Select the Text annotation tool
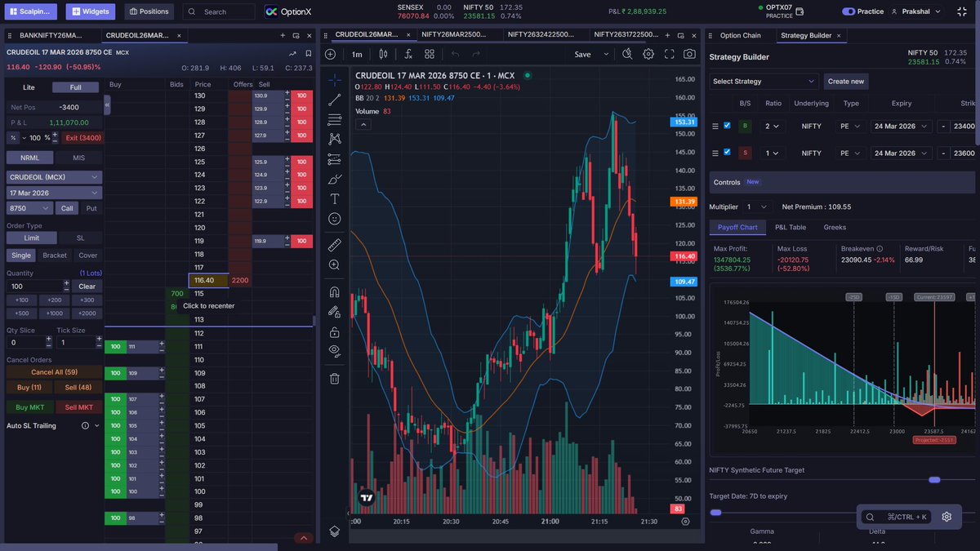Image resolution: width=980 pixels, height=551 pixels. 335,198
